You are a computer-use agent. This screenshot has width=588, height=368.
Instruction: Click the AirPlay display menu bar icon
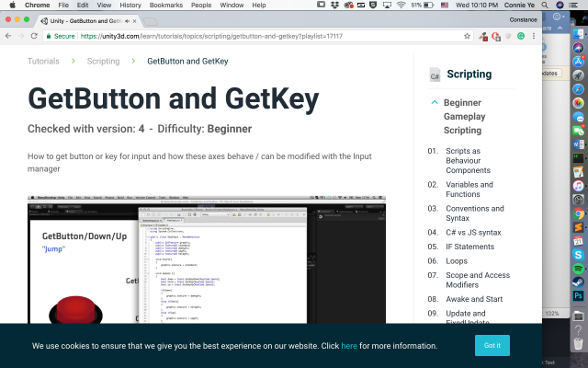click(x=387, y=5)
